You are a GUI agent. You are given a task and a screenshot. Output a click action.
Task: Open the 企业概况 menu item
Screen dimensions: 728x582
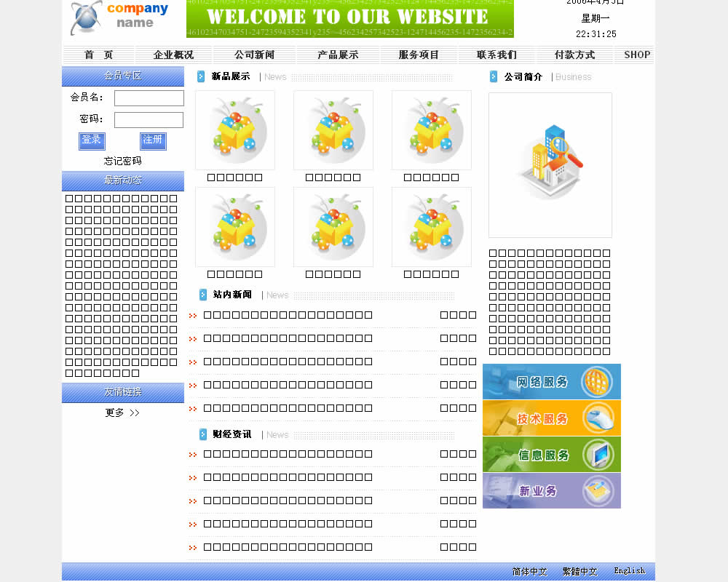point(174,55)
